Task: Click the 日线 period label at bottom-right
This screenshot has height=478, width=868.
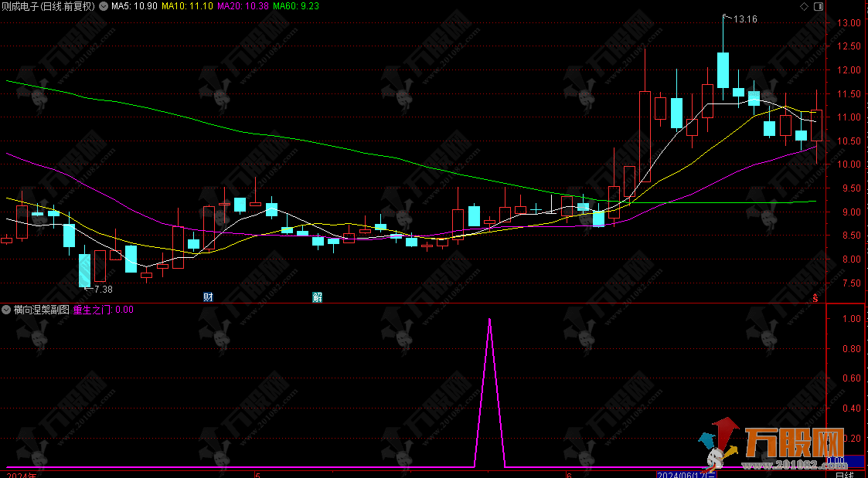Action: click(x=844, y=475)
